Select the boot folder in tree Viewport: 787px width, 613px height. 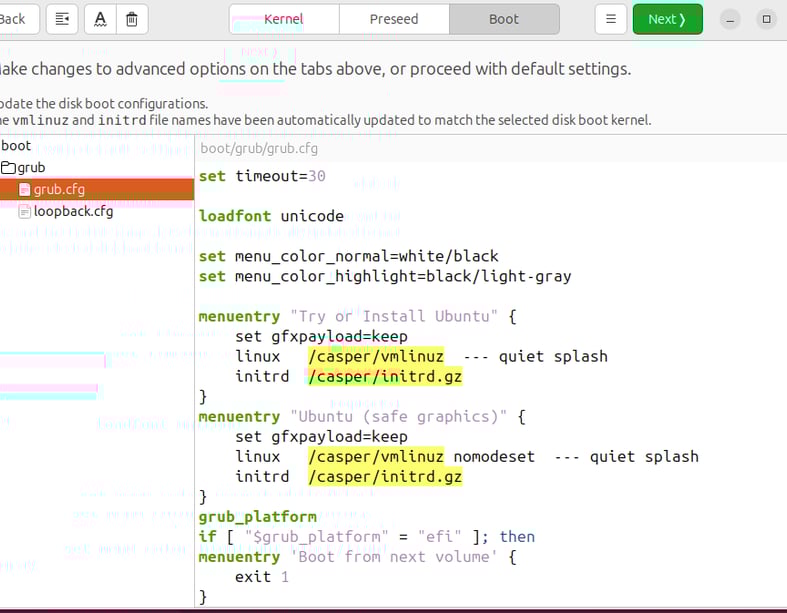[x=17, y=146]
